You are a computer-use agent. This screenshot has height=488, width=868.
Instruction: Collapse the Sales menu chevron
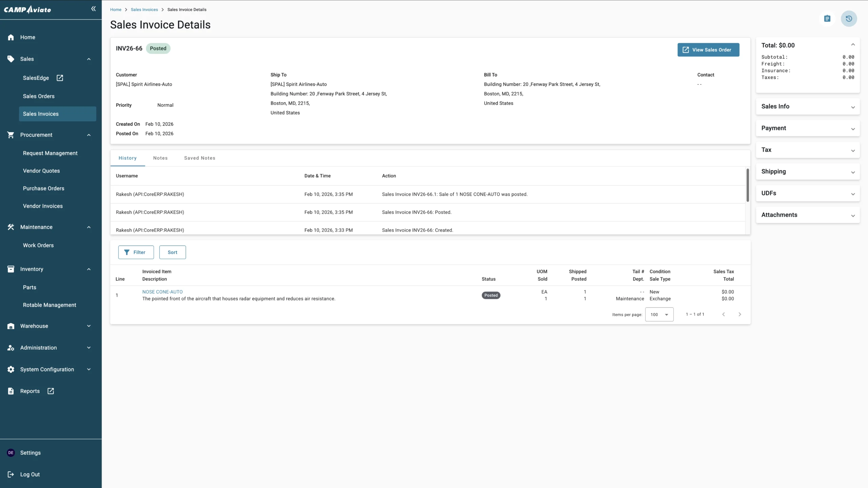(x=89, y=59)
